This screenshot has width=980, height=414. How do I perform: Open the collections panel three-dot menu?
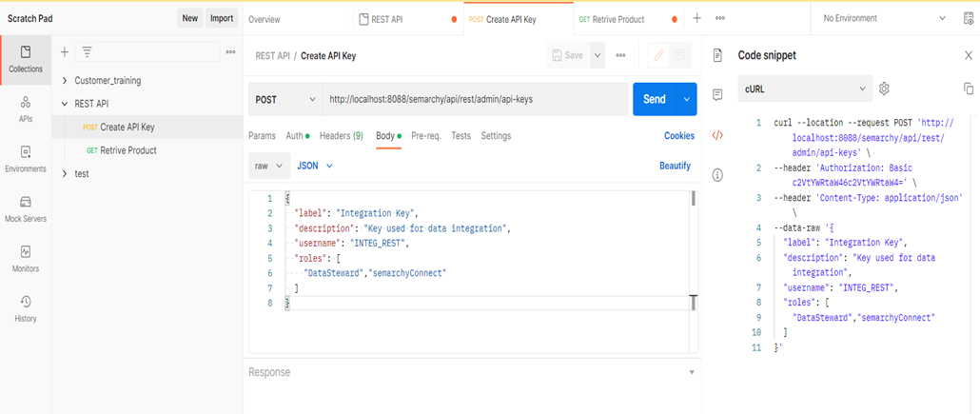coord(230,52)
